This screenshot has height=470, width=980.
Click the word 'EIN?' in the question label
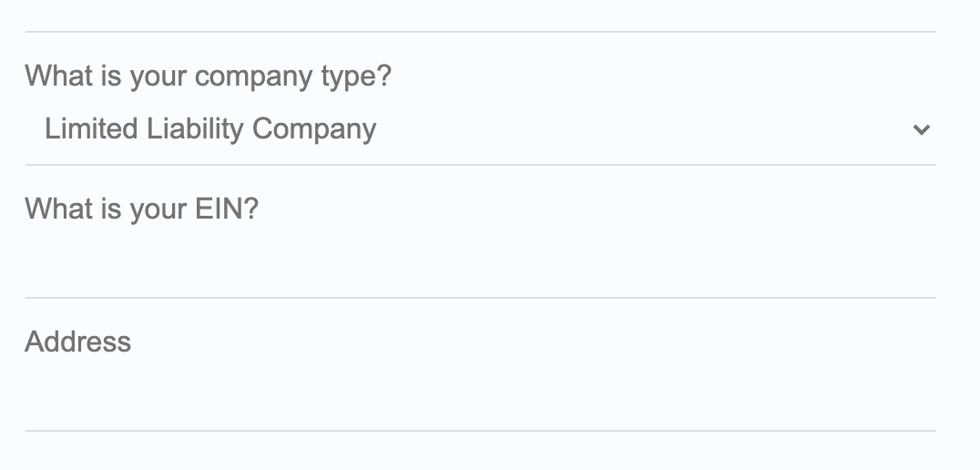pyautogui.click(x=228, y=209)
